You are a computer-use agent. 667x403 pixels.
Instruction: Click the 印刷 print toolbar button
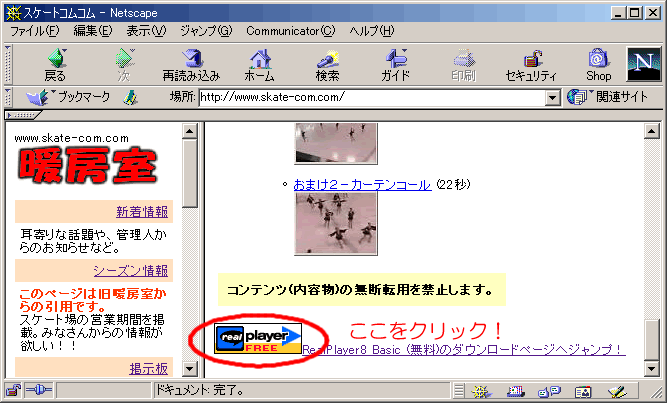coord(463,65)
